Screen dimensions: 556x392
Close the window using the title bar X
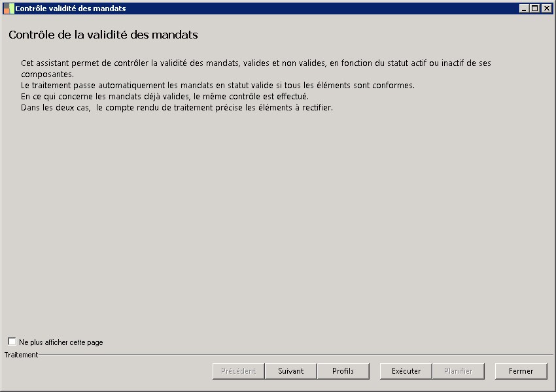pyautogui.click(x=546, y=8)
